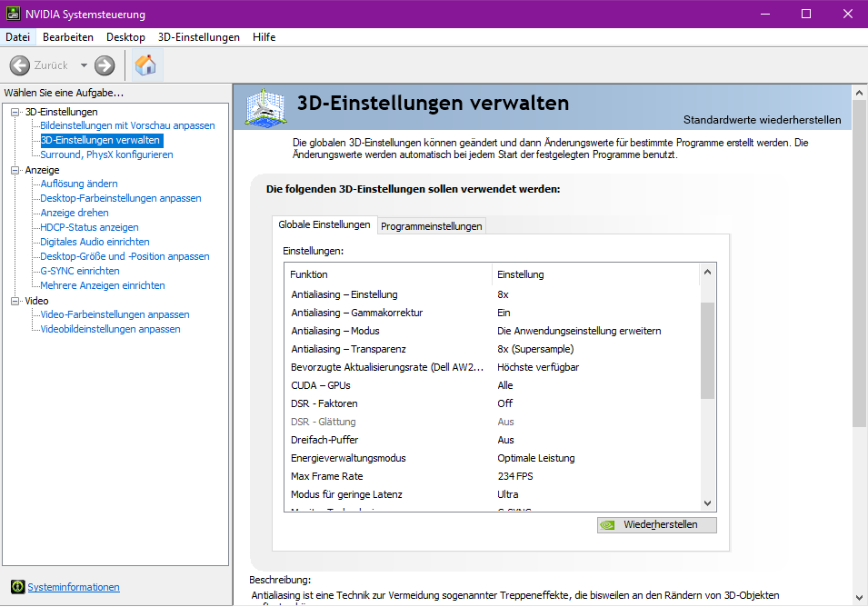Viewport: 868px width, 607px height.
Task: Click the Systeminformationen link
Action: pyautogui.click(x=74, y=587)
